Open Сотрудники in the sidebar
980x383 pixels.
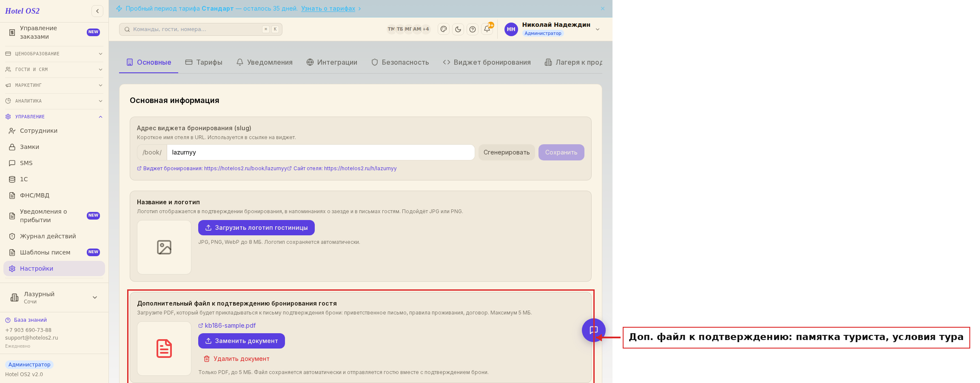[x=54, y=131]
